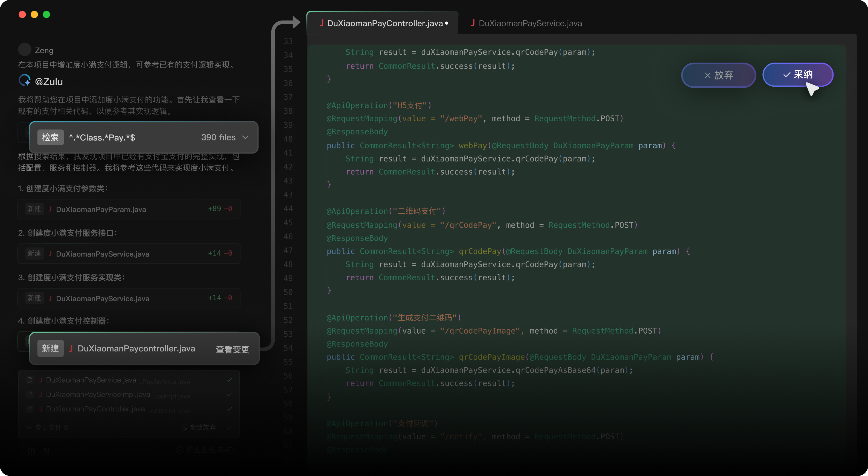Click 全部放弃 to discard all changes

[x=199, y=428]
